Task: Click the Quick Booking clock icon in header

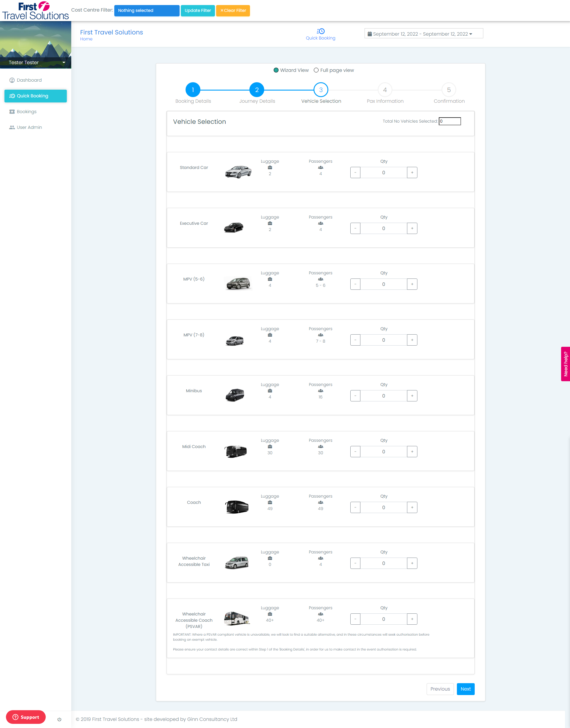Action: [x=320, y=31]
